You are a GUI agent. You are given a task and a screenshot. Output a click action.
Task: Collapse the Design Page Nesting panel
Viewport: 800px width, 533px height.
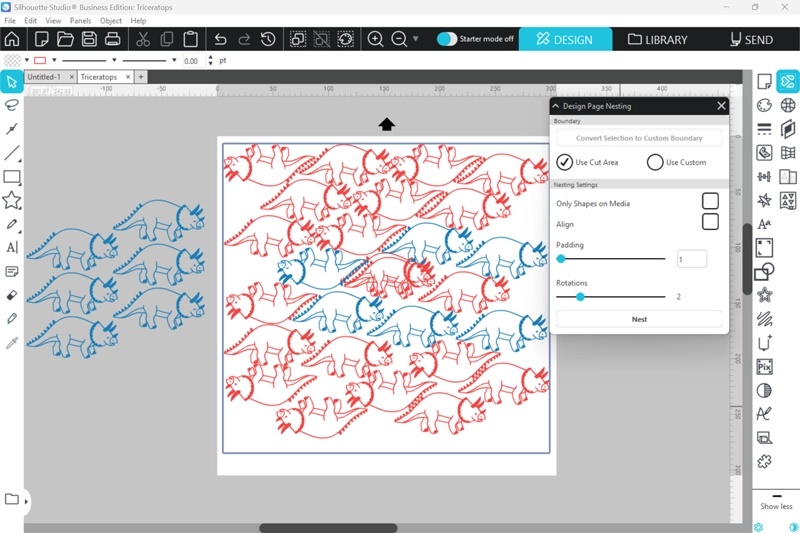(x=556, y=105)
